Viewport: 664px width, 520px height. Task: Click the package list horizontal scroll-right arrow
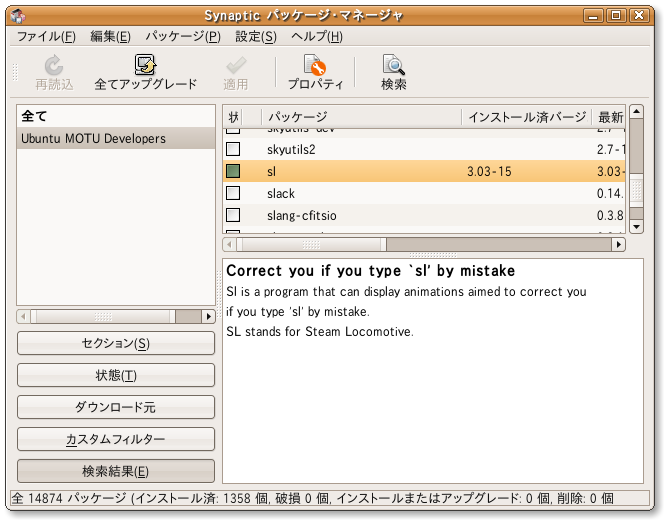(x=619, y=244)
